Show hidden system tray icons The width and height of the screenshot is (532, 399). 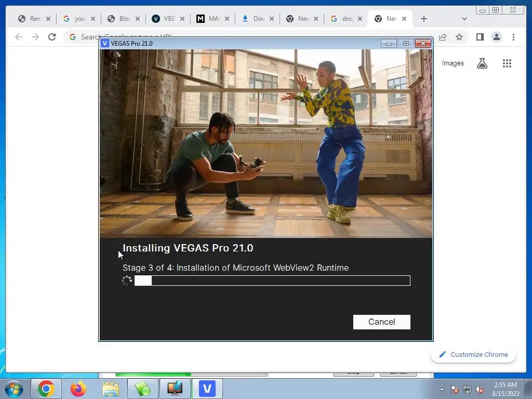(442, 389)
